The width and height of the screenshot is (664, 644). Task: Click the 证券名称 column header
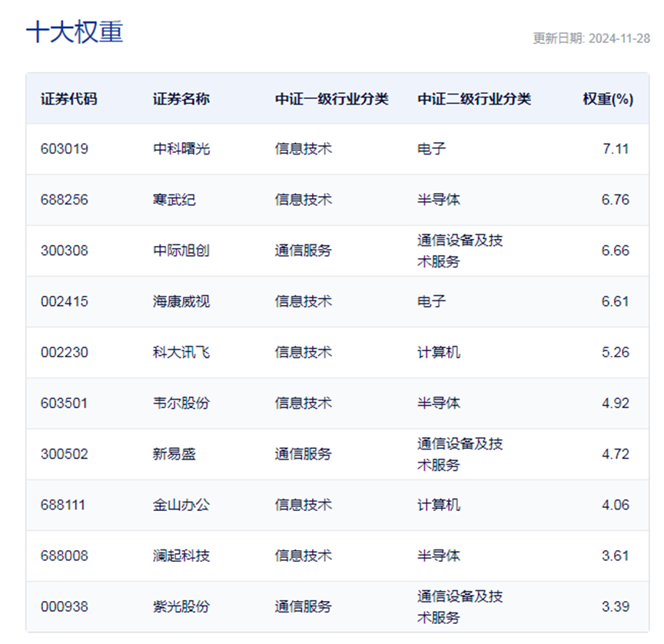tap(181, 99)
